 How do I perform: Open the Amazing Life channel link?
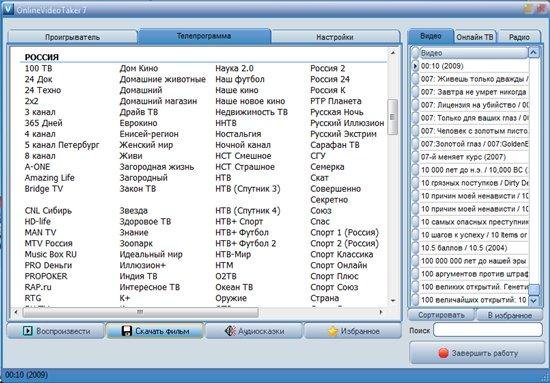point(49,178)
